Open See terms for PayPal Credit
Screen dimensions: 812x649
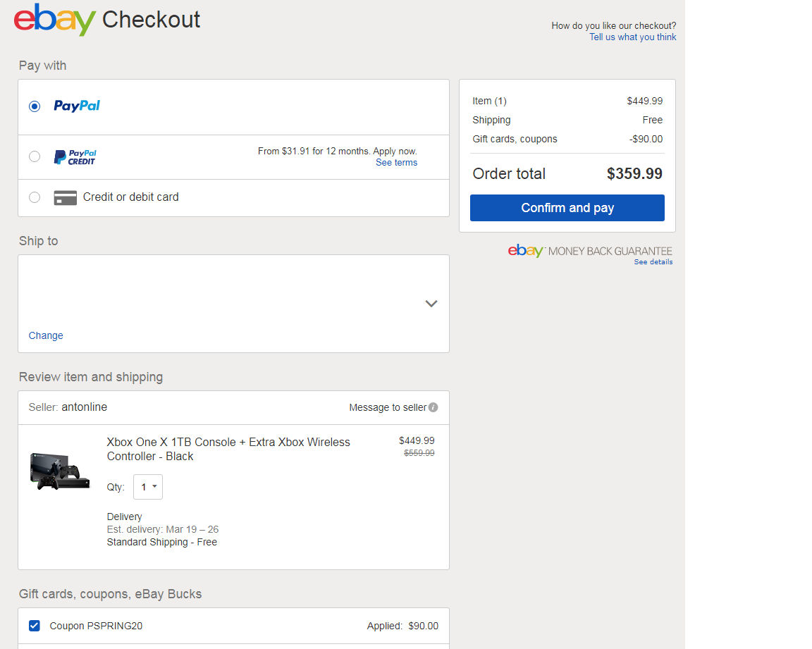coord(396,162)
